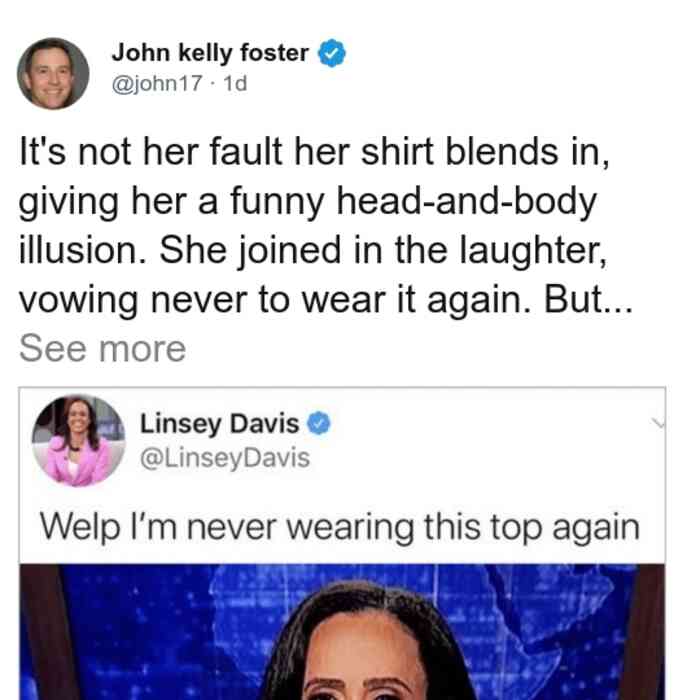Click the 'giving her a funny head-and-body' line
The image size is (700, 700).
point(308,202)
